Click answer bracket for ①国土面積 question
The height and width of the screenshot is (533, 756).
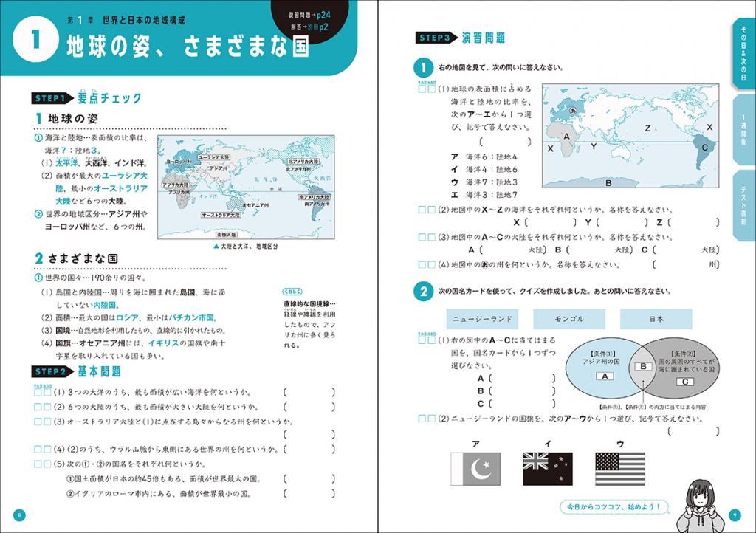(309, 479)
